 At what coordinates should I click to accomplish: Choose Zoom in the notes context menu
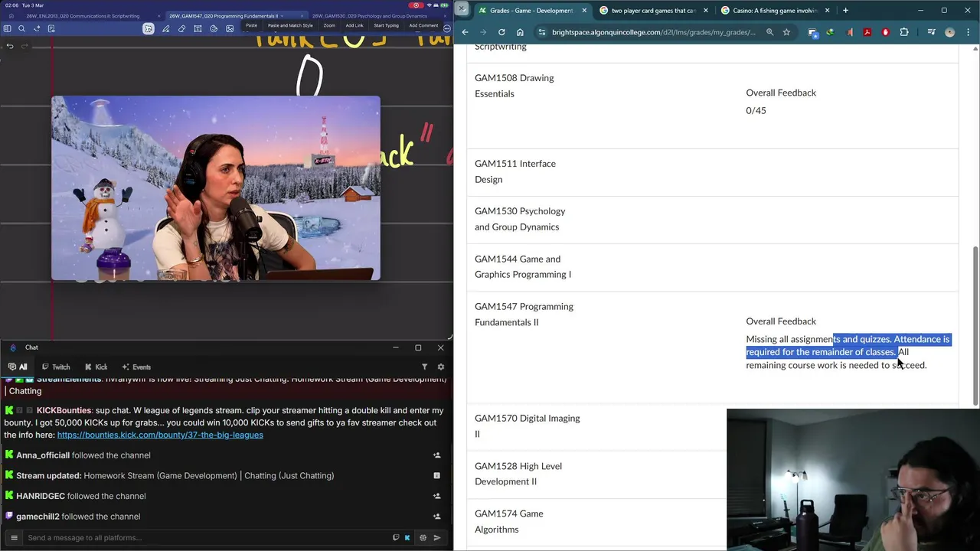pos(329,25)
